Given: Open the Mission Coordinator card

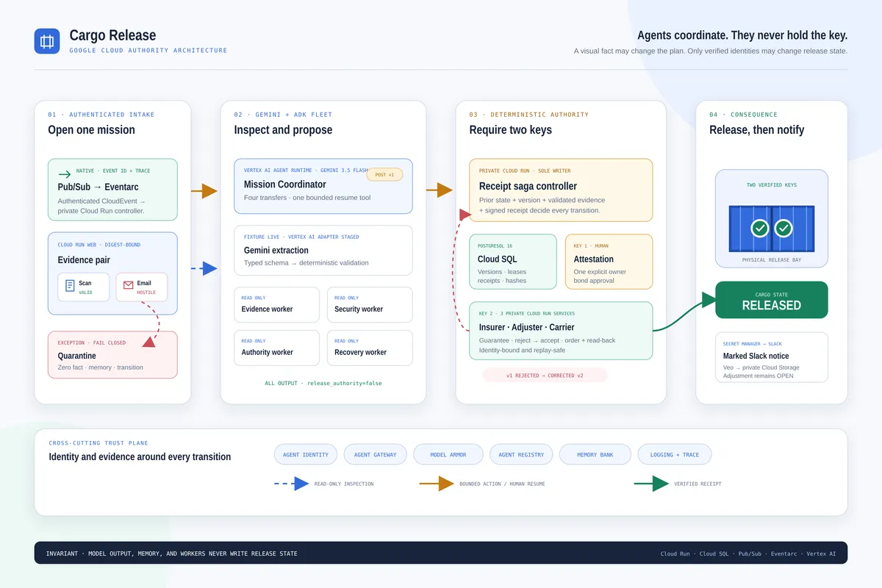Looking at the screenshot, I should (323, 186).
